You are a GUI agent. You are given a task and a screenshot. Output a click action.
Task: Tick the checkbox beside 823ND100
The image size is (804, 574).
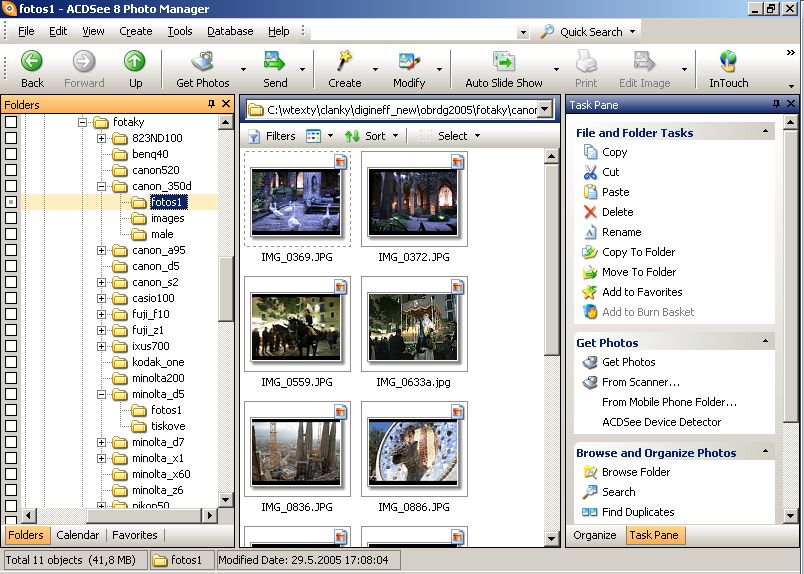pos(11,138)
